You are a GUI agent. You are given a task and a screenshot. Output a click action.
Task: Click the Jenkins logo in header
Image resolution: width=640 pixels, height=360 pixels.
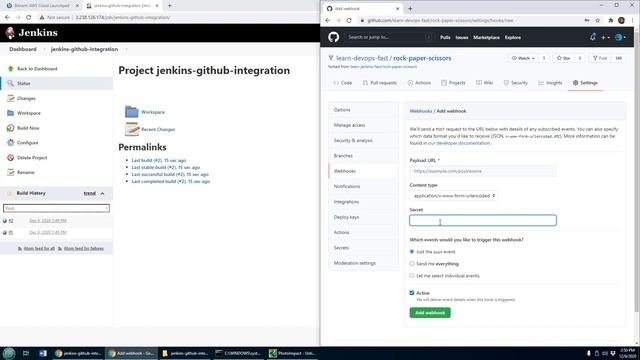coord(32,33)
